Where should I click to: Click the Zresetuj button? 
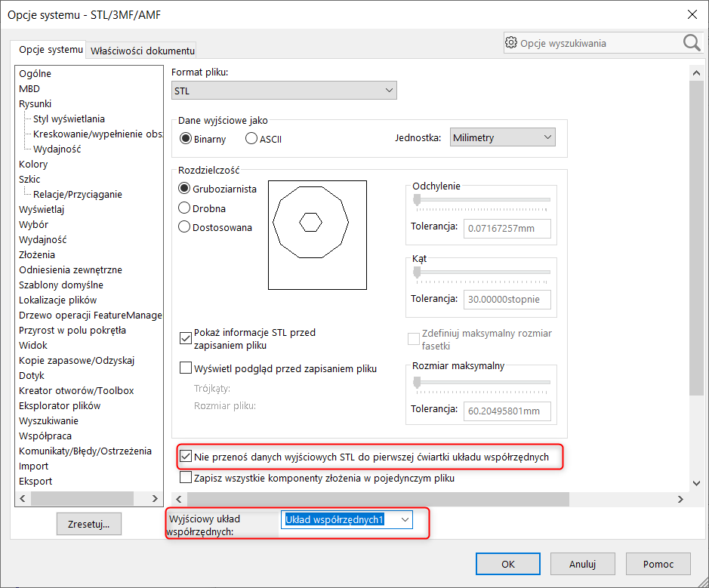click(89, 524)
